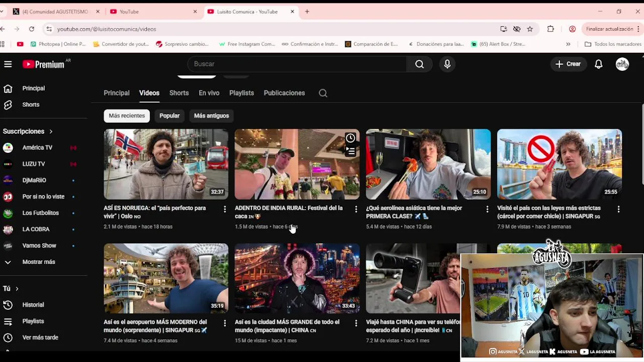Click the browser address bar URL
Image resolution: width=644 pixels, height=362 pixels.
107,29
